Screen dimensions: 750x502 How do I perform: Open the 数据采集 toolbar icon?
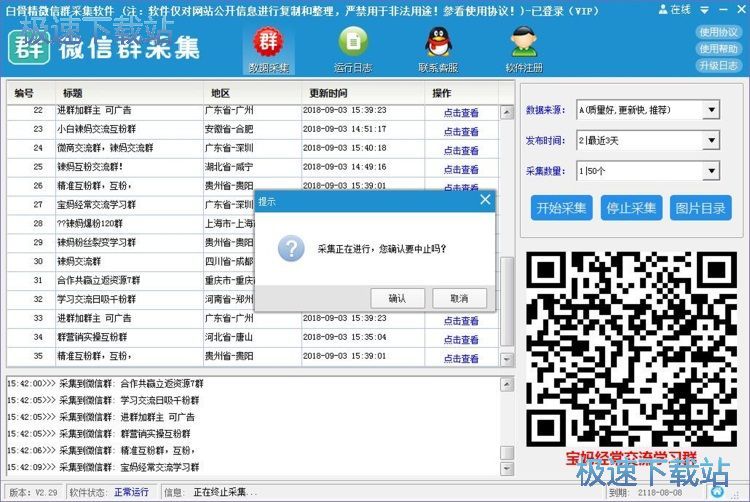coord(268,49)
